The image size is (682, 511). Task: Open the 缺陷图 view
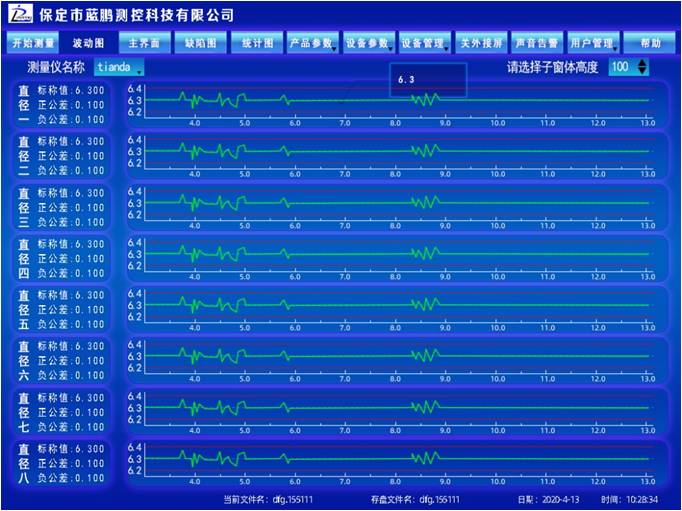[x=201, y=43]
